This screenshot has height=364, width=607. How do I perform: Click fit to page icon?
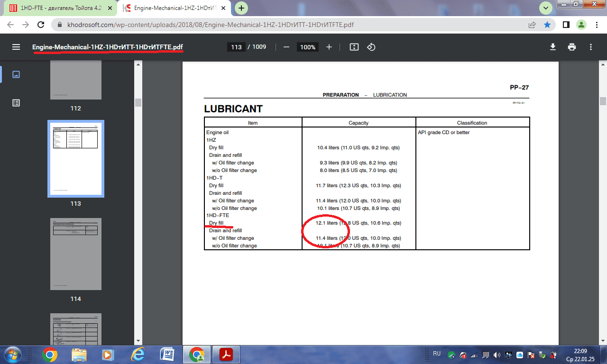click(x=354, y=47)
